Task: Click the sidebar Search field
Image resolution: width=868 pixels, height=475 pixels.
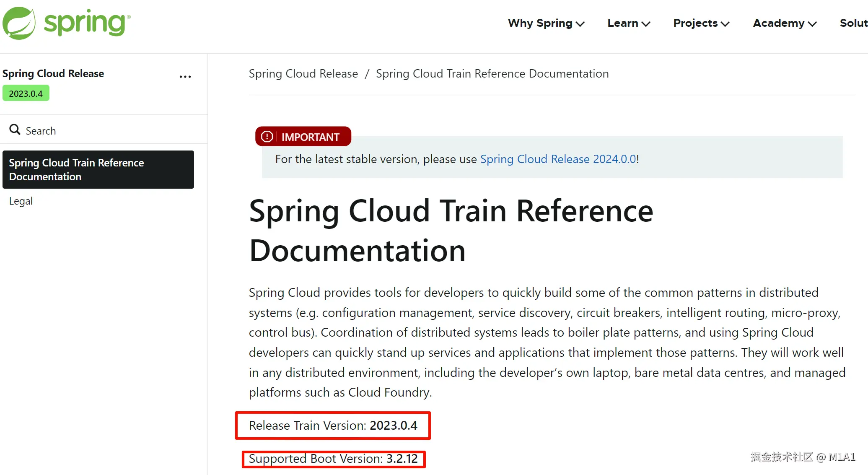Action: point(41,131)
